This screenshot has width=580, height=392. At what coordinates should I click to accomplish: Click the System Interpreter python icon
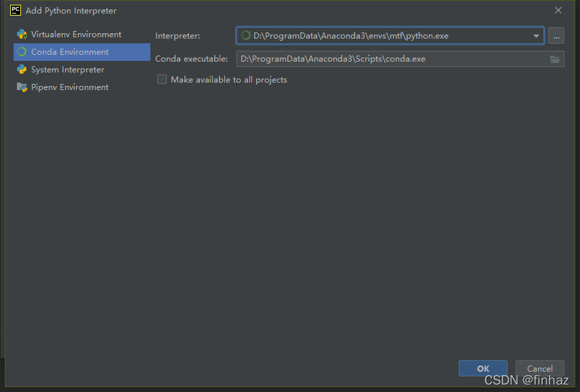[22, 70]
